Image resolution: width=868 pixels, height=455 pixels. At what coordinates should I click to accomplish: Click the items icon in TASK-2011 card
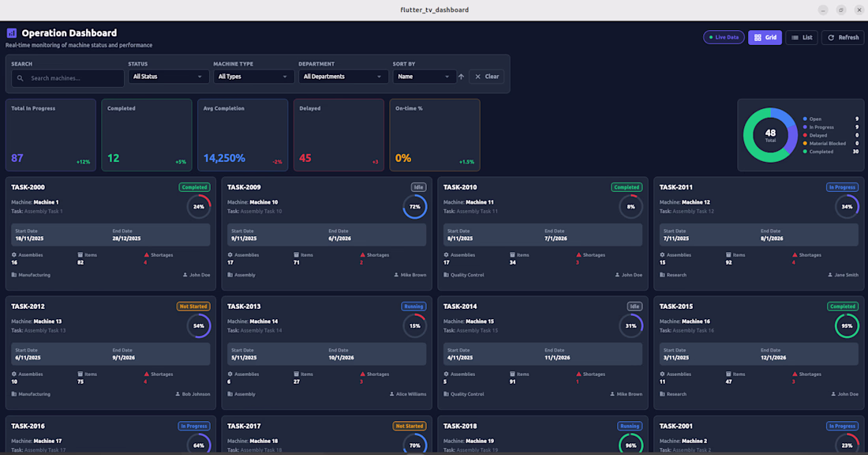[728, 255]
